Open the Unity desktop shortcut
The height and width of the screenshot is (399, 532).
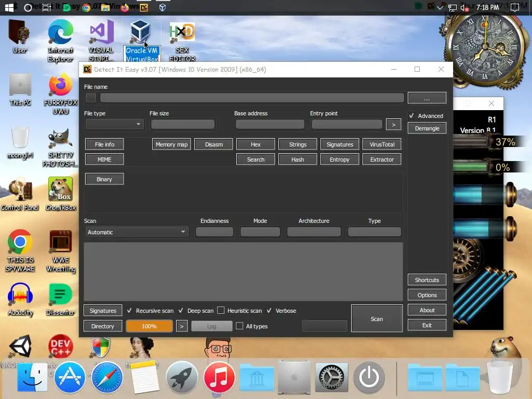pyautogui.click(x=20, y=346)
